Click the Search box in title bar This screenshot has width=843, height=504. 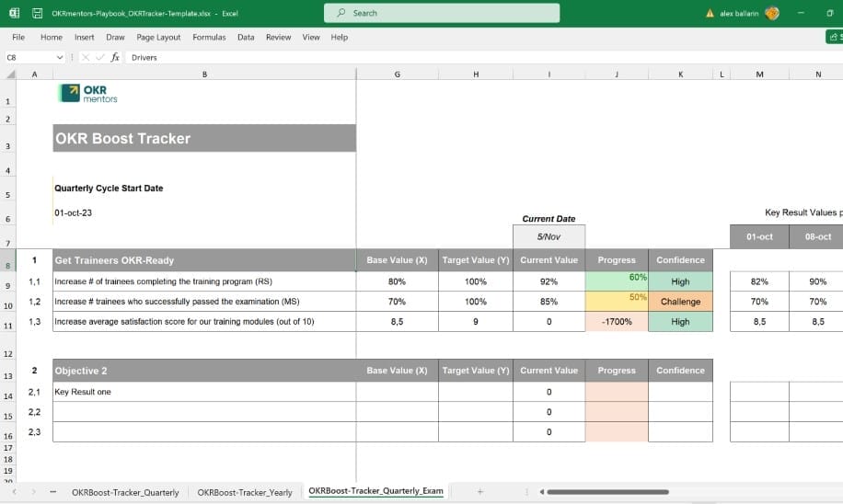pyautogui.click(x=442, y=13)
